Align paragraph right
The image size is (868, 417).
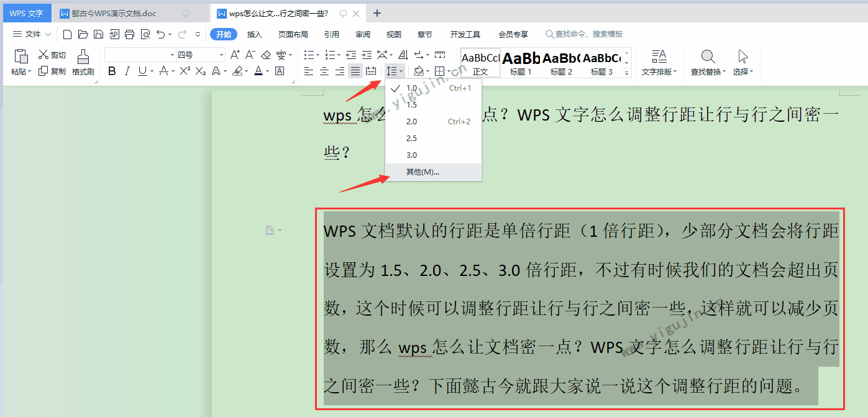point(340,71)
